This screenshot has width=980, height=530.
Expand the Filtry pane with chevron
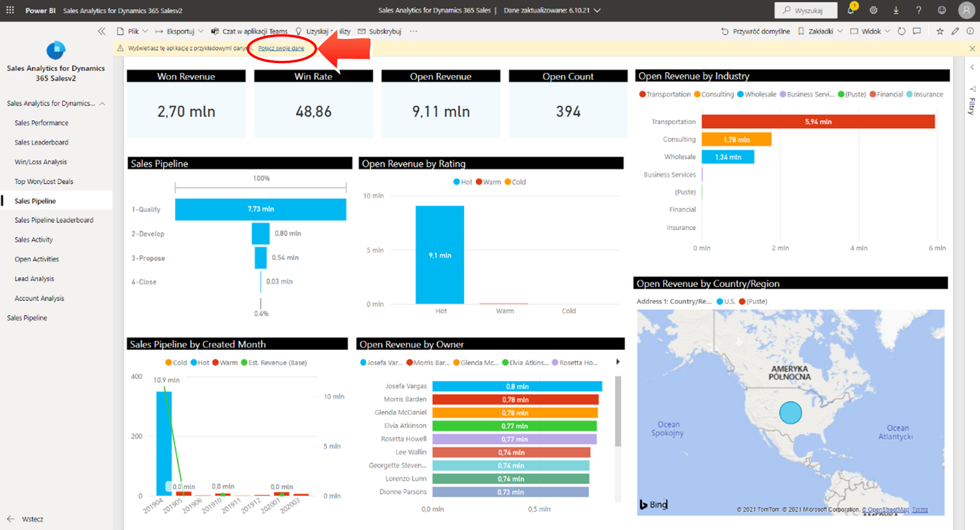point(972,67)
